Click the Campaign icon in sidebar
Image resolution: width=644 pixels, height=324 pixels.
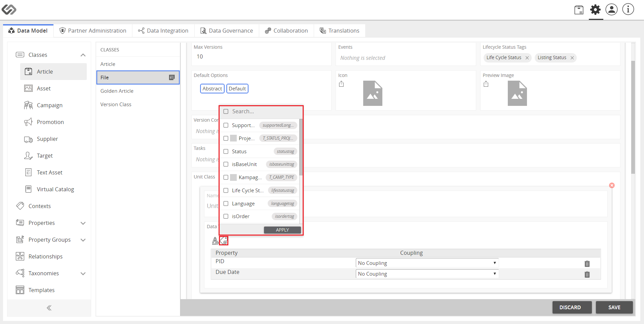click(29, 105)
